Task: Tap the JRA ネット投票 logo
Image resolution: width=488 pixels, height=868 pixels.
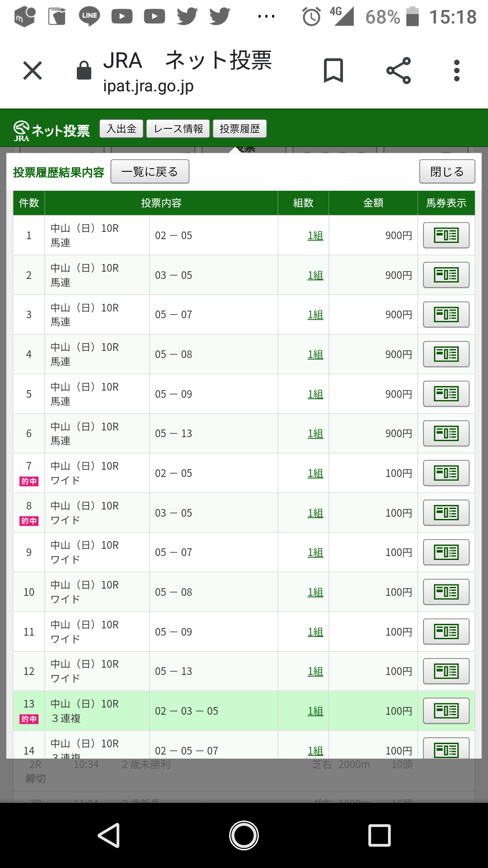Action: 52,131
